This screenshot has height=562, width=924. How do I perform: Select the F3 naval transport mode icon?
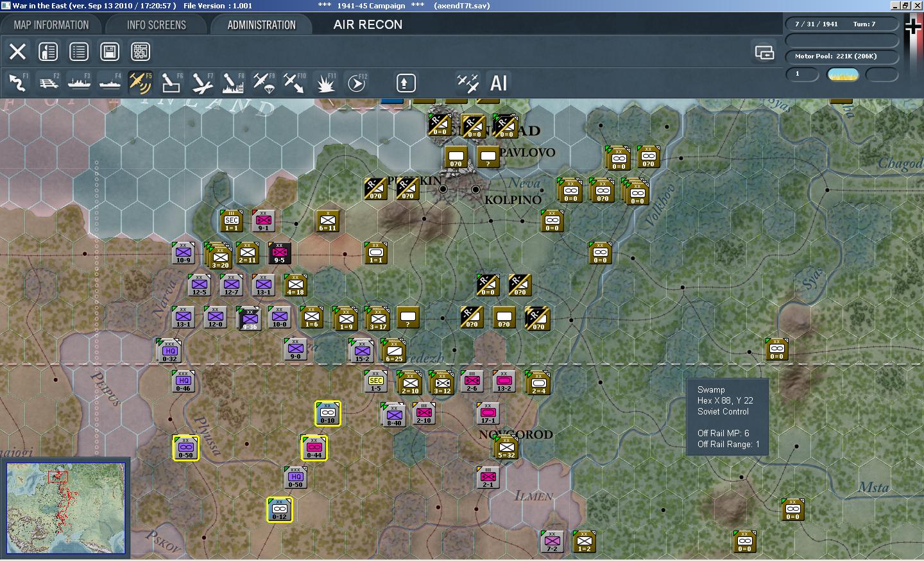79,83
